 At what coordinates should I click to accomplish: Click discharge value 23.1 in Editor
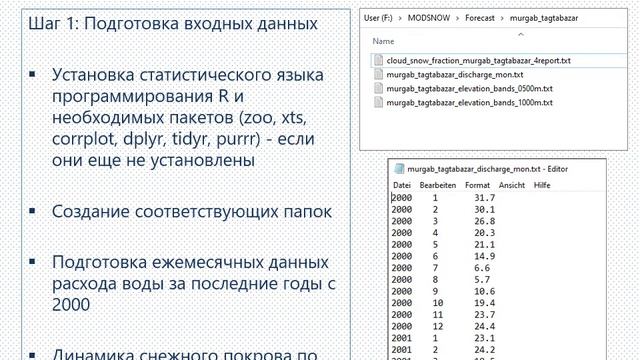point(484,338)
